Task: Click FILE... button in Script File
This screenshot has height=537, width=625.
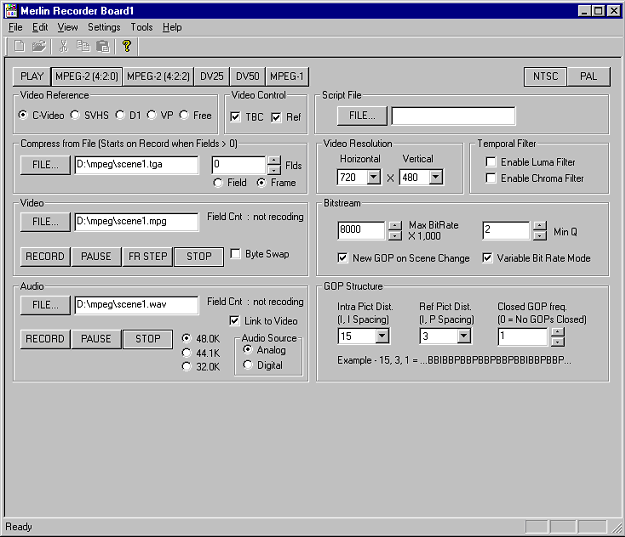Action: pos(362,116)
